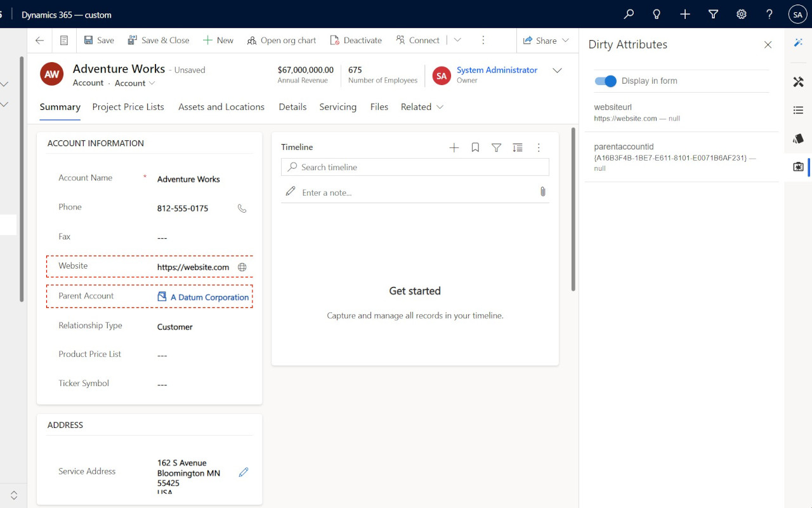Open the settings gear

click(x=741, y=14)
